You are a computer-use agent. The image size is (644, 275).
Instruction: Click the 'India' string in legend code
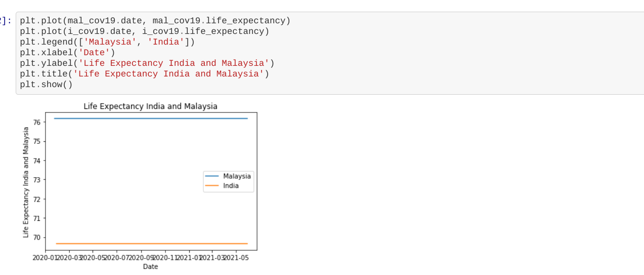point(166,42)
